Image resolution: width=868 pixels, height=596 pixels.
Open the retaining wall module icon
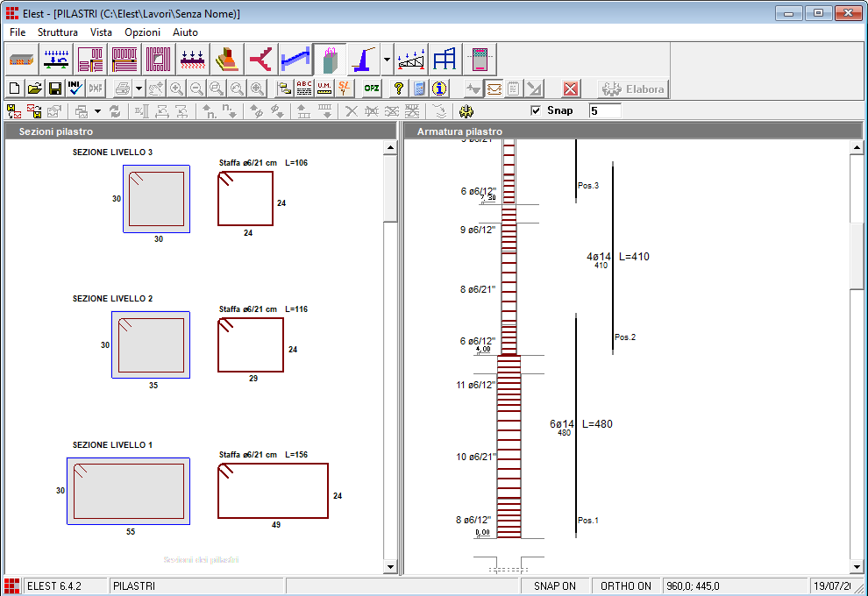tap(363, 60)
